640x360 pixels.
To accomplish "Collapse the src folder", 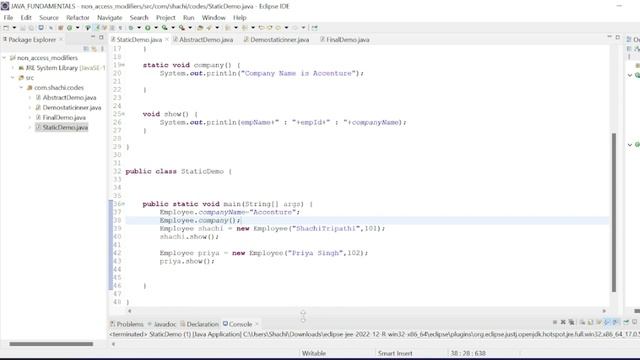I will 13,78.
